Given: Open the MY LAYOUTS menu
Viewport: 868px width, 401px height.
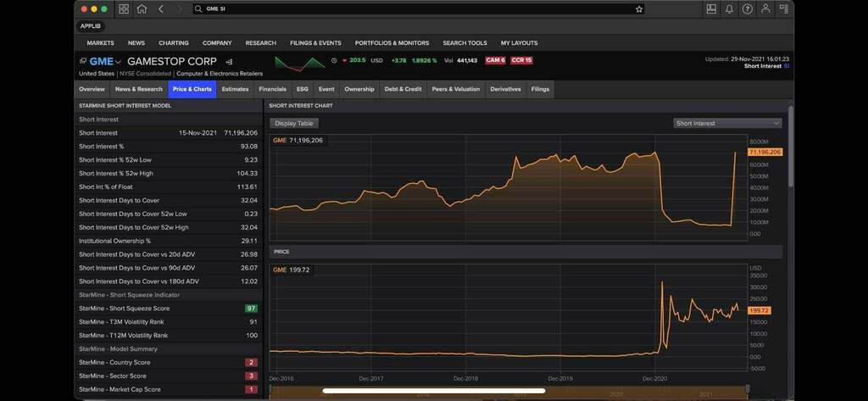Looking at the screenshot, I should click(520, 42).
